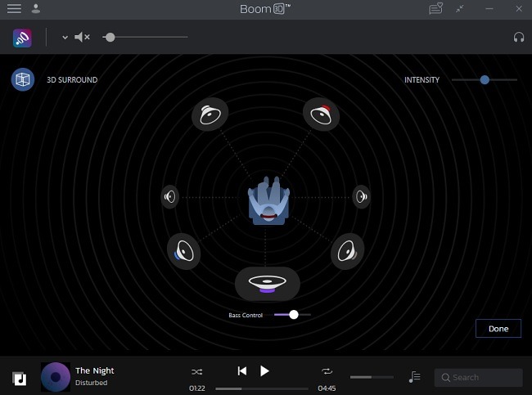Adjust the Bass Control slider

click(x=294, y=315)
